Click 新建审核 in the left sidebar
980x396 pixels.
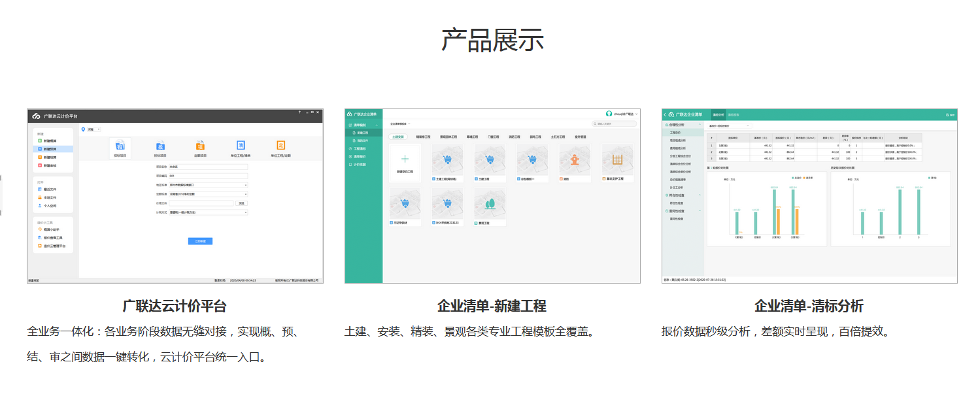[x=52, y=165]
